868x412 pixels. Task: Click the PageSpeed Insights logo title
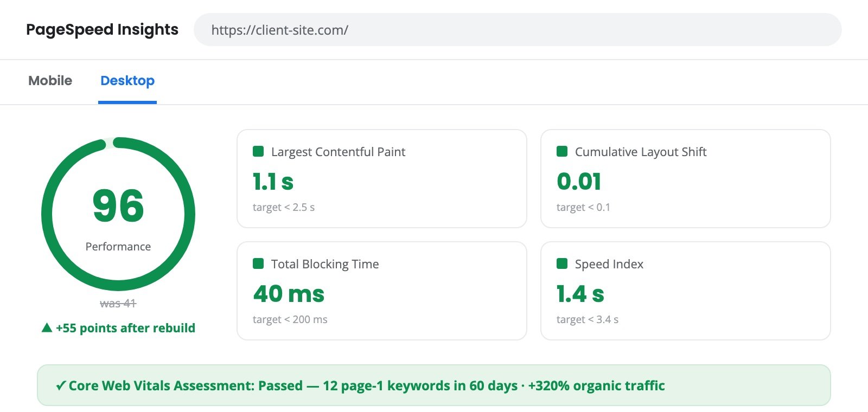click(x=102, y=29)
